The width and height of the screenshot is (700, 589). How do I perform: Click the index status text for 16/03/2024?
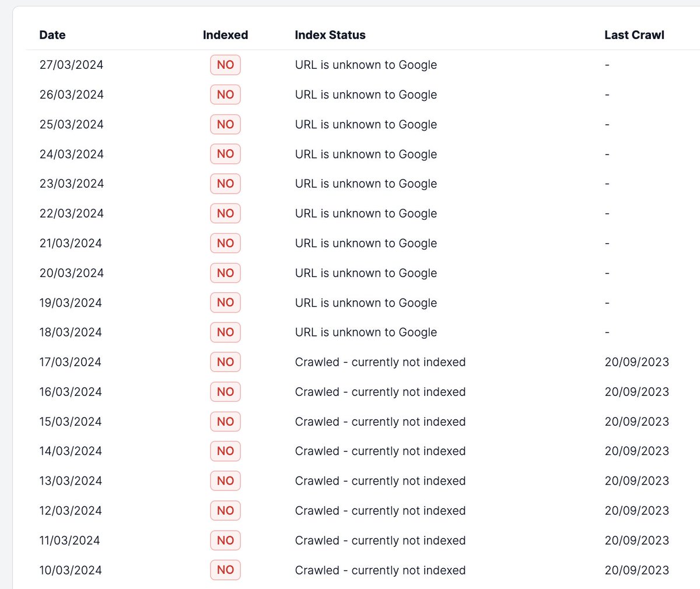click(x=380, y=392)
